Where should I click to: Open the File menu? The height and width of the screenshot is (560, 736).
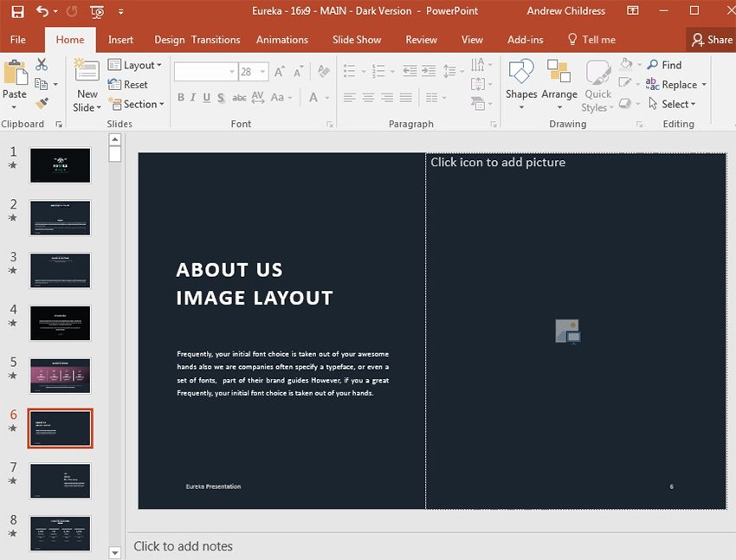tap(18, 40)
